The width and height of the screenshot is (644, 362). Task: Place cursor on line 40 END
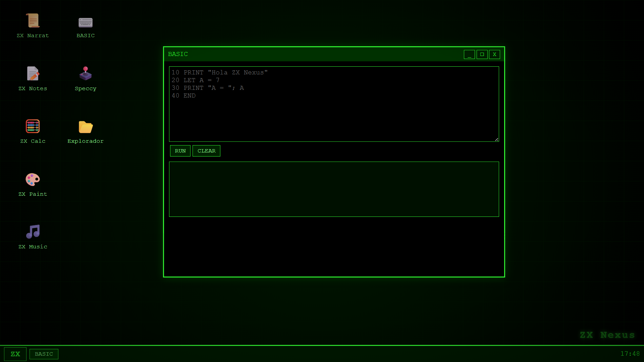pos(183,96)
